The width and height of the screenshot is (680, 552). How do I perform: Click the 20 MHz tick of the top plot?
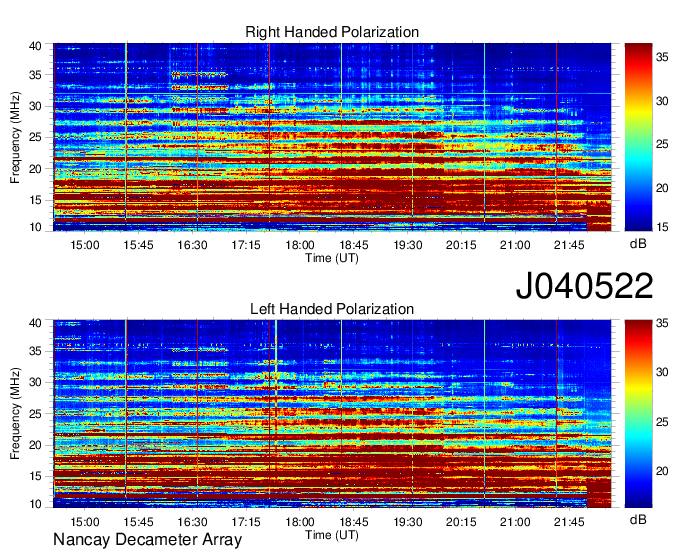[x=35, y=169]
